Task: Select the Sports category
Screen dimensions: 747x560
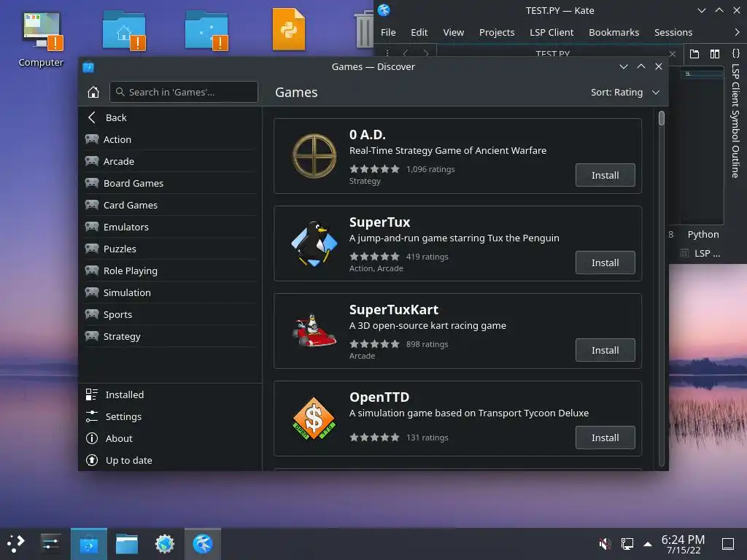Action: (x=170, y=314)
